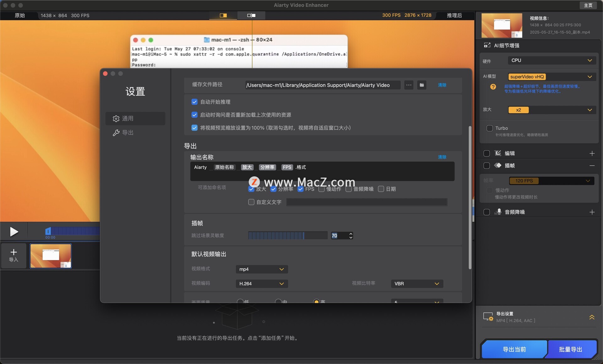Switch to split compare view icon
Viewport: 603px width, 364px height.
[x=223, y=15]
